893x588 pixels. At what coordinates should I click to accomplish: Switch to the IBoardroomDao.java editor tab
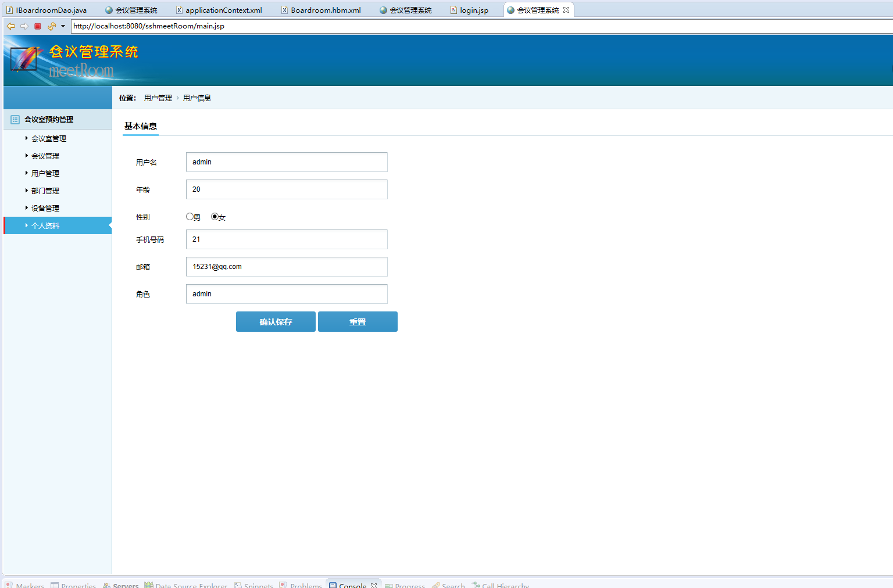[x=47, y=10]
